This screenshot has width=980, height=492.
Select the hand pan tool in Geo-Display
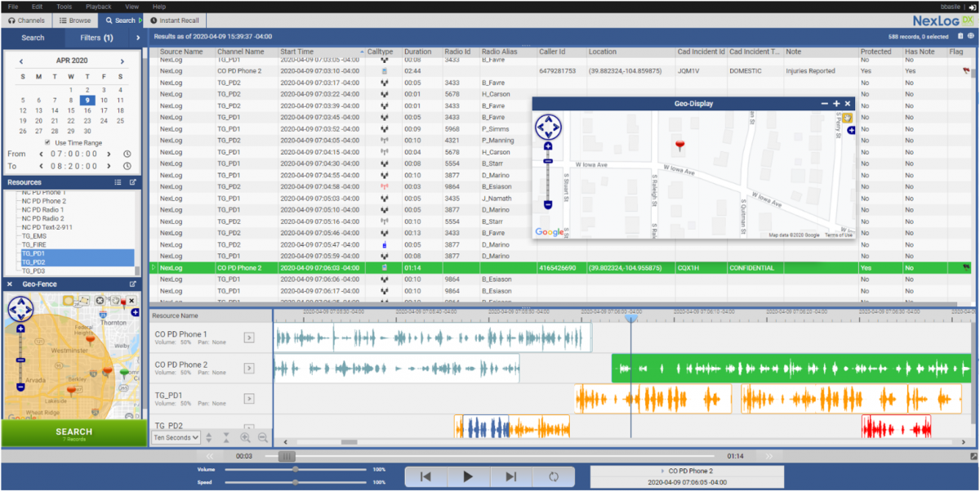click(x=849, y=118)
